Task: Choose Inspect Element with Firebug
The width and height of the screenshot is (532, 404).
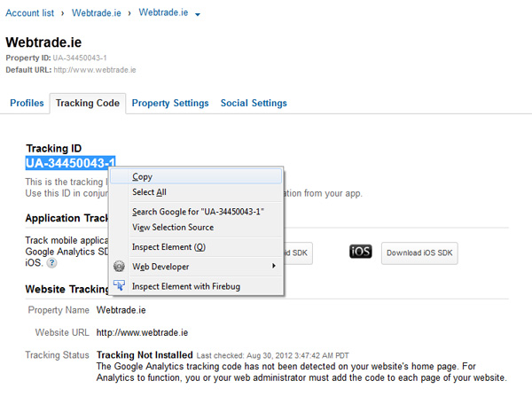Action: 196,286
